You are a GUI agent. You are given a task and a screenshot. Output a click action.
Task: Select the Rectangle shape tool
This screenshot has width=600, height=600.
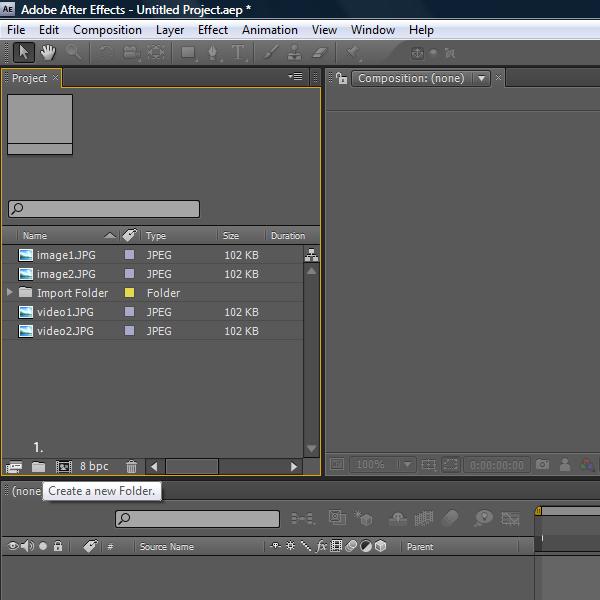point(189,53)
